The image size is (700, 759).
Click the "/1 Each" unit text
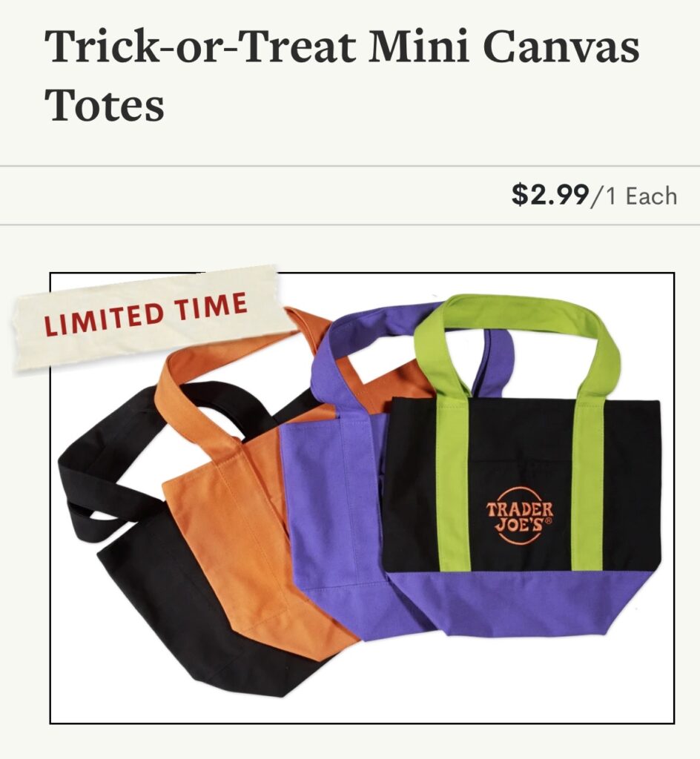[x=634, y=196]
